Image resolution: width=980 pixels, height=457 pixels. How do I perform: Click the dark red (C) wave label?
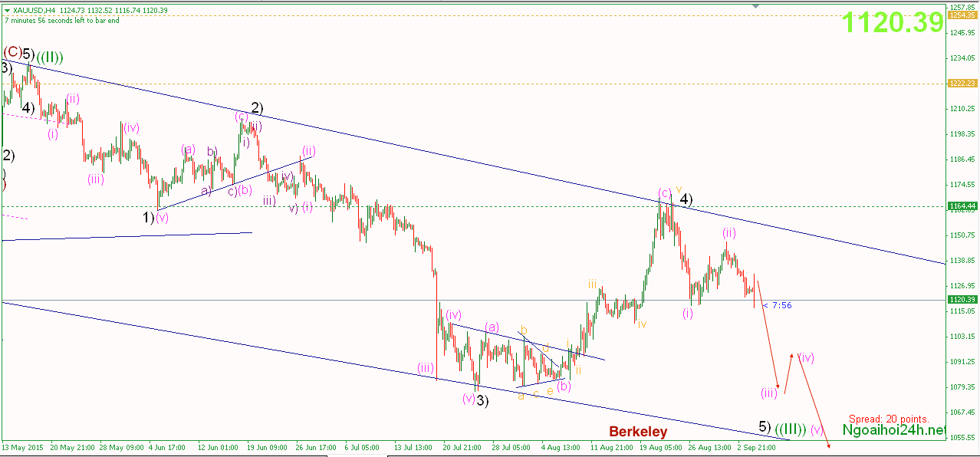12,52
